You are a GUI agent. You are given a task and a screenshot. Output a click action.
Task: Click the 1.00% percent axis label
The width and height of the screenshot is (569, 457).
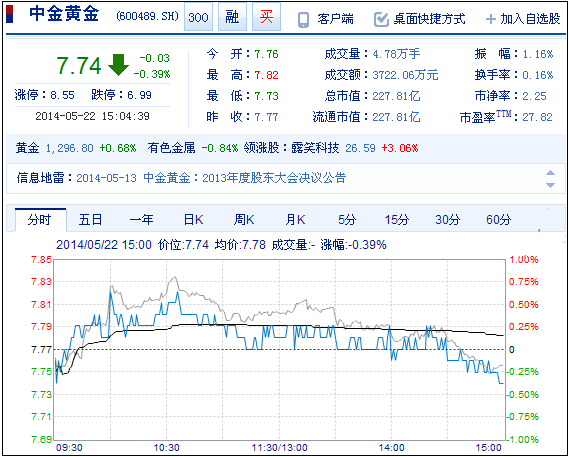coord(524,260)
